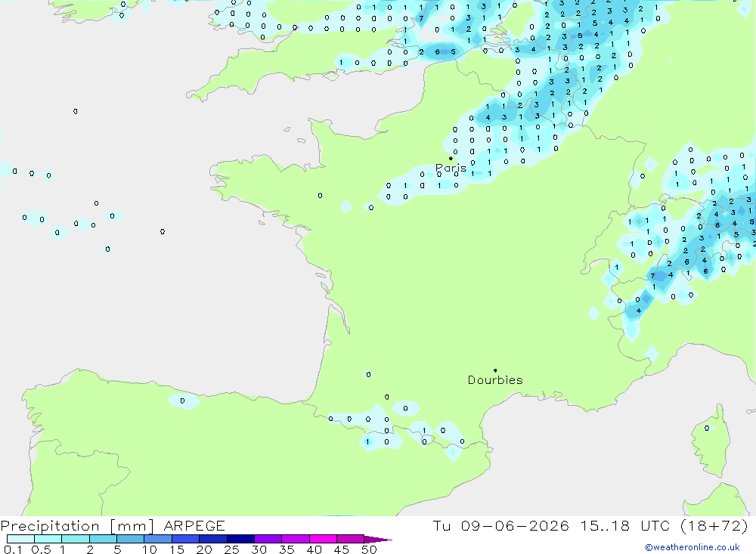The image size is (756, 554).
Task: Select the 5–10 mm blue legend swatch
Action: (130, 539)
